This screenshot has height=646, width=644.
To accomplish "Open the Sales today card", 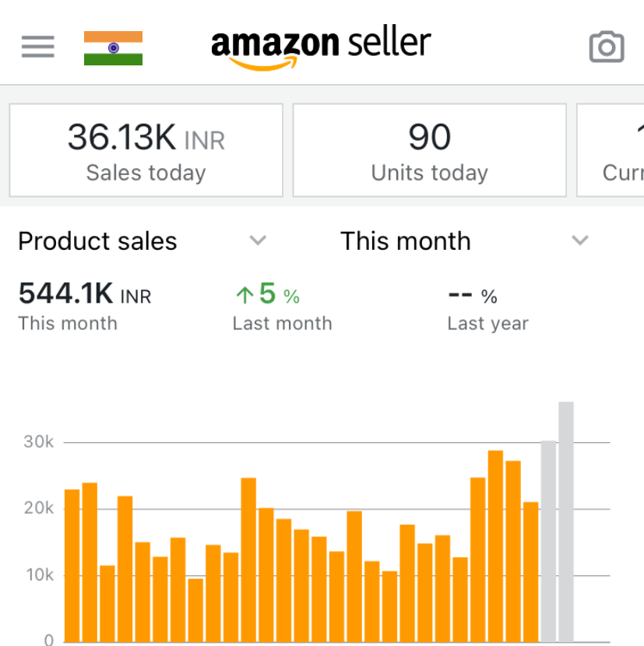I will (146, 150).
